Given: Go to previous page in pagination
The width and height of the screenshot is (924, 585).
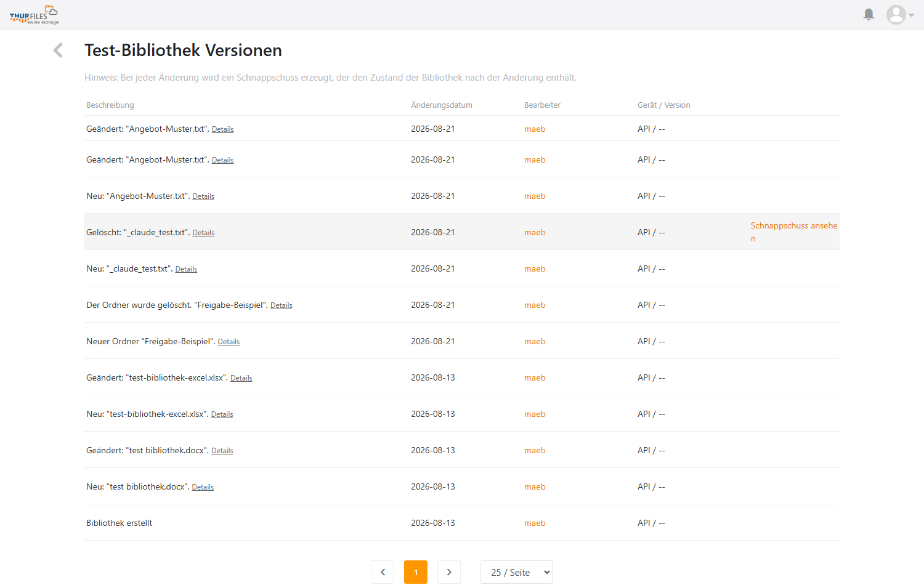Looking at the screenshot, I should pos(383,572).
